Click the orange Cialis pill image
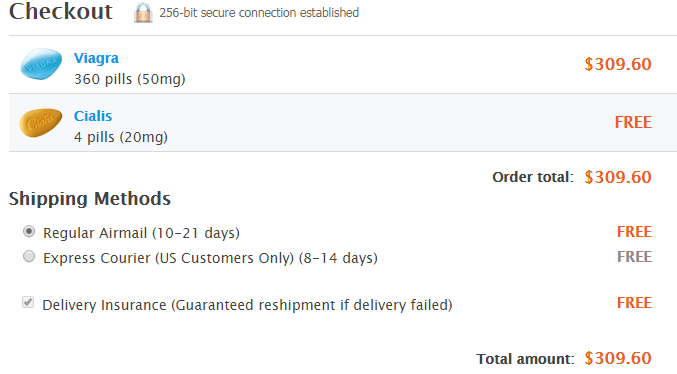677x374 pixels. tap(41, 122)
